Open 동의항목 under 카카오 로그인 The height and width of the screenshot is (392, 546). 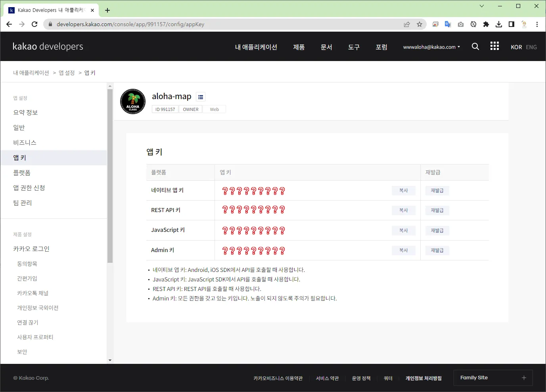click(27, 264)
